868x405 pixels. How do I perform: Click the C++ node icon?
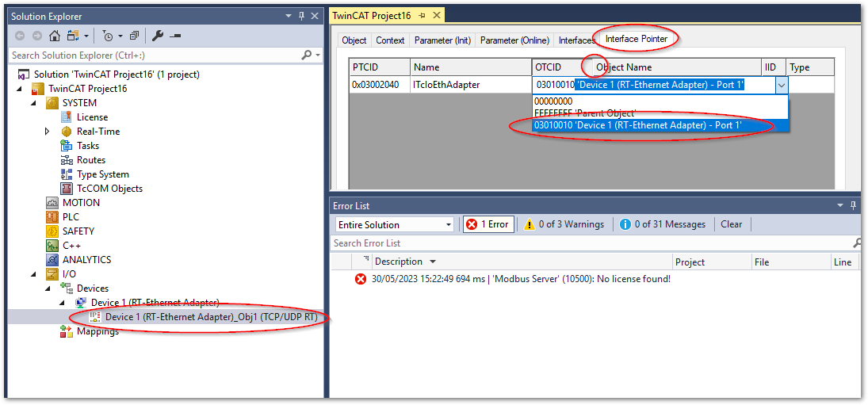[x=52, y=246]
